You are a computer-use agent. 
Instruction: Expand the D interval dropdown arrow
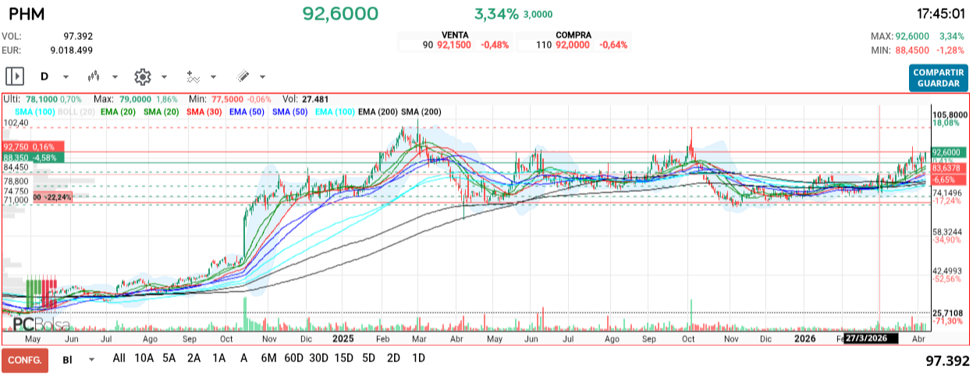(x=66, y=77)
